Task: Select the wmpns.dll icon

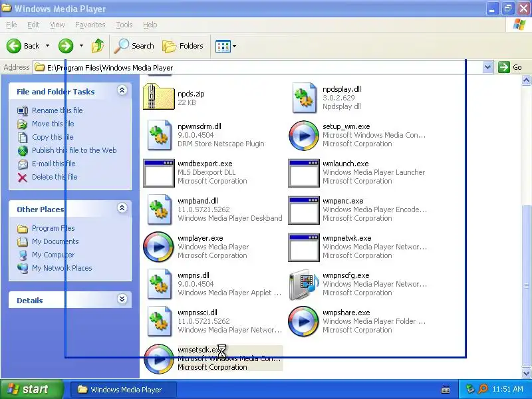Action: 159,285
